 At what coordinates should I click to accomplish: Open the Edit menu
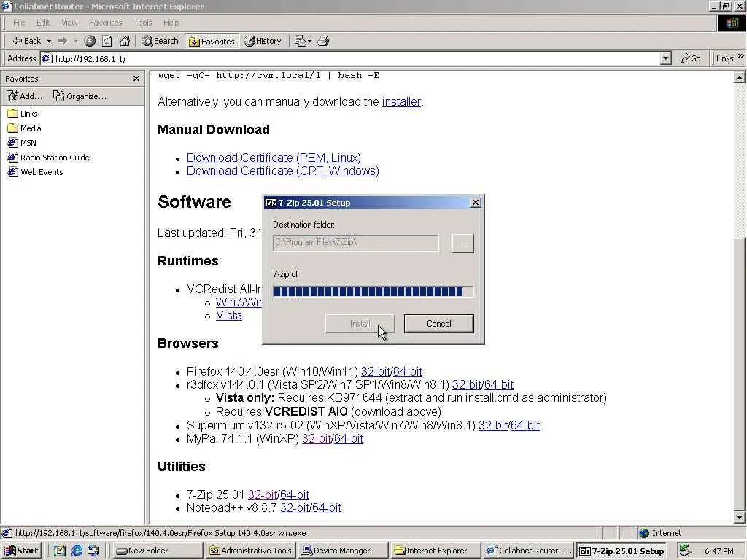pos(43,23)
